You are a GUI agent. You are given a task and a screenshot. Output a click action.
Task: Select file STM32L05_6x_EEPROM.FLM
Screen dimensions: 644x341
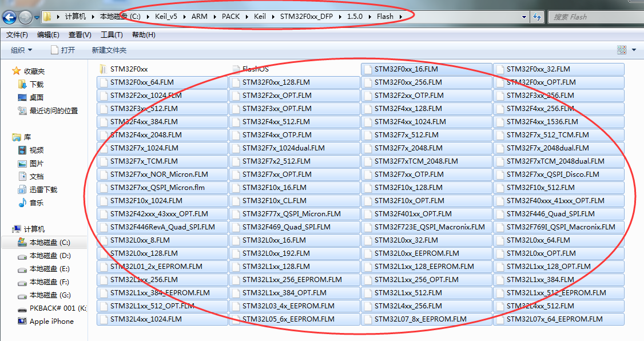[295, 319]
